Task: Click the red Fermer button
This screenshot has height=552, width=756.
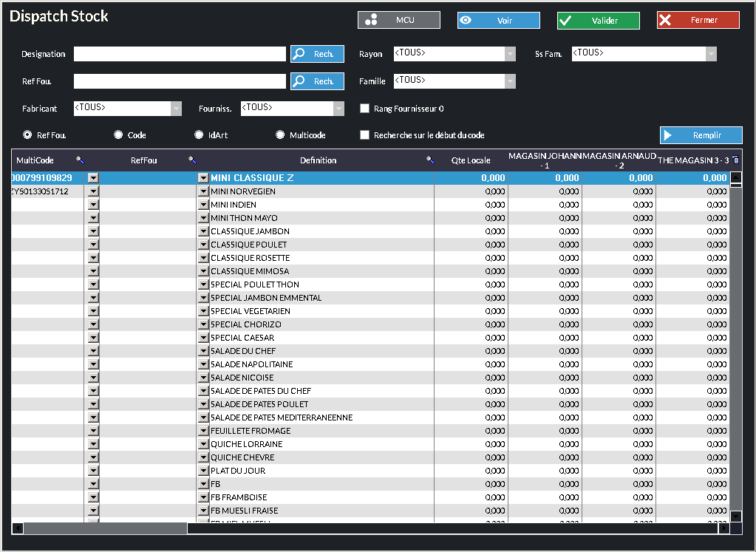Action: tap(698, 20)
